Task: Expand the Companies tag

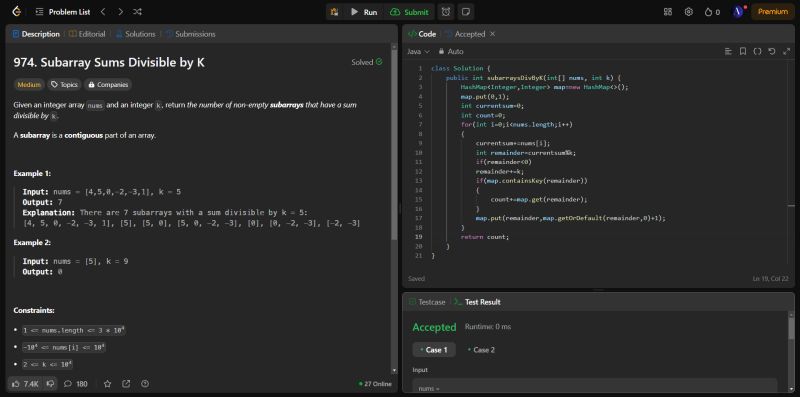Action: [x=108, y=85]
